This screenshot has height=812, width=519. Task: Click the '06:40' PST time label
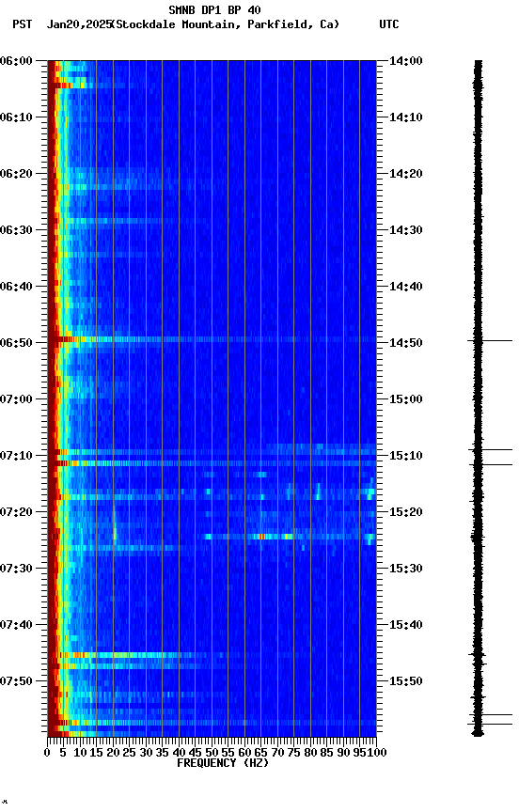16,287
